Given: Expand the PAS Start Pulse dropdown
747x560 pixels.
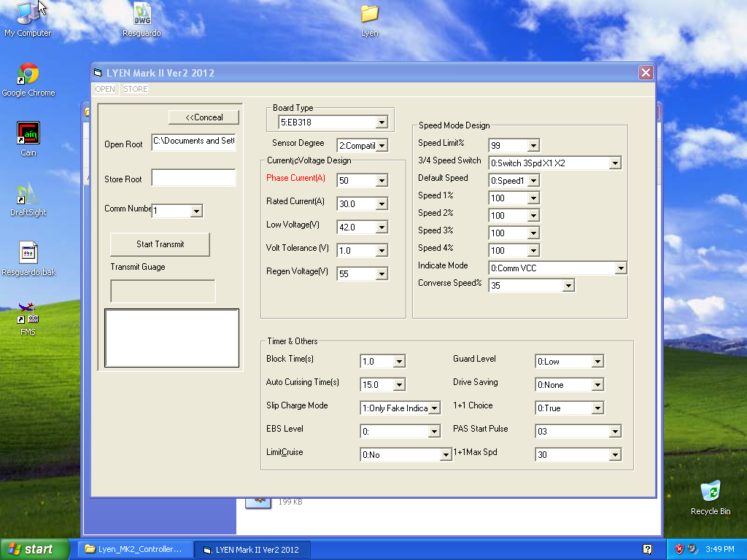Looking at the screenshot, I should coord(615,432).
